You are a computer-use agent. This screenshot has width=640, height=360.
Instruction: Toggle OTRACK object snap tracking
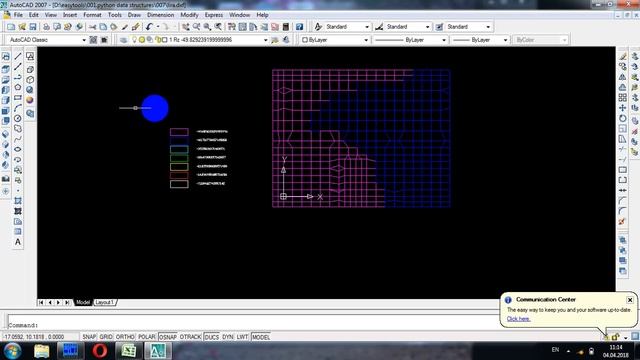pos(190,337)
